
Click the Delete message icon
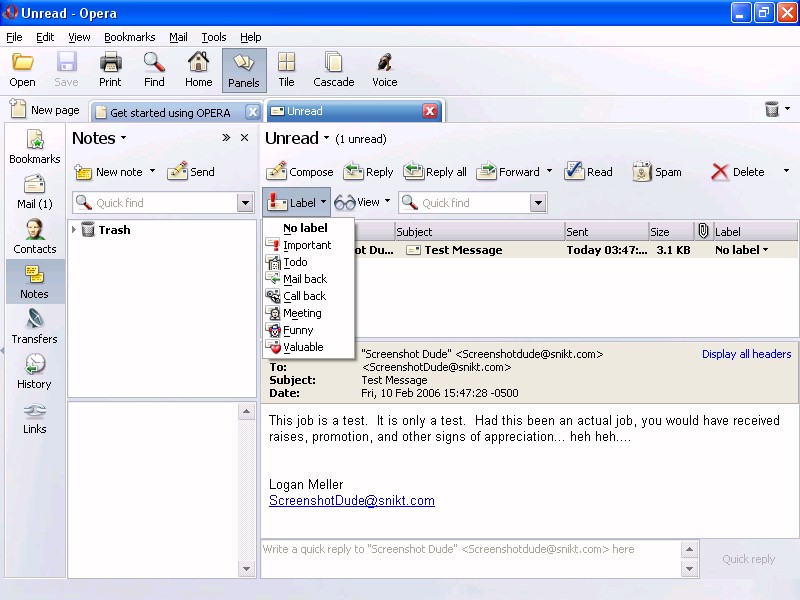[x=720, y=172]
